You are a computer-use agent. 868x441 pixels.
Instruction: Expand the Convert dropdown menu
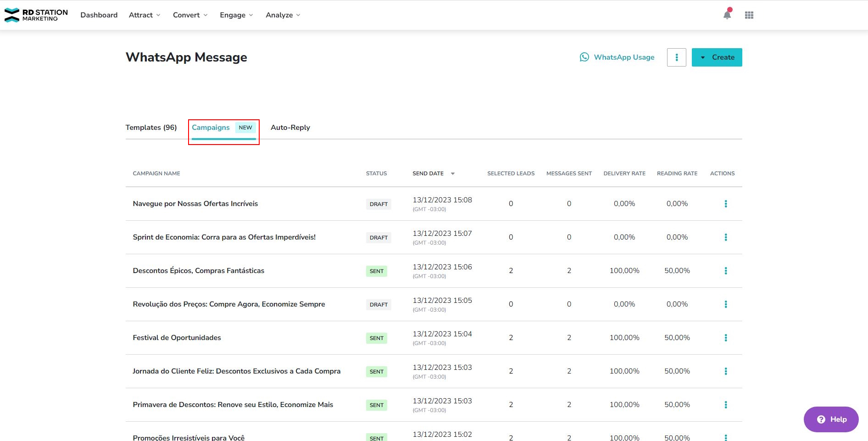[190, 15]
